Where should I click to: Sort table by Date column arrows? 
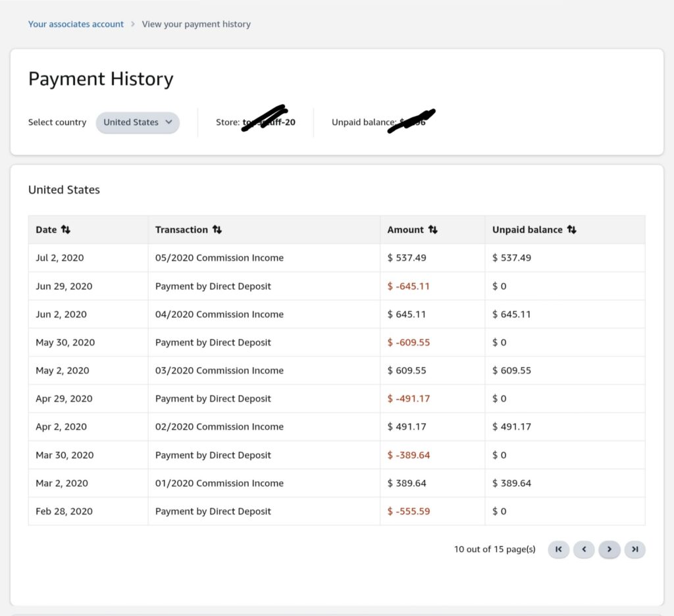pyautogui.click(x=66, y=230)
